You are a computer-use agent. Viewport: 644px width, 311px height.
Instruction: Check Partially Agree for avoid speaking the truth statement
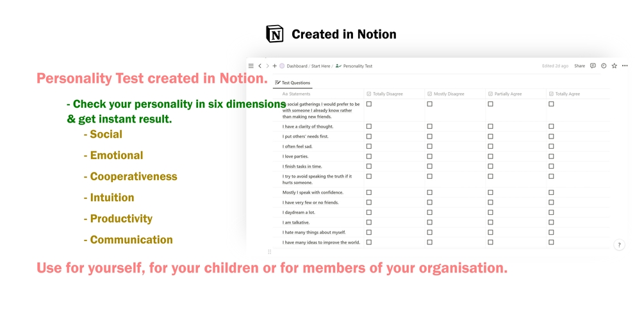pos(490,176)
